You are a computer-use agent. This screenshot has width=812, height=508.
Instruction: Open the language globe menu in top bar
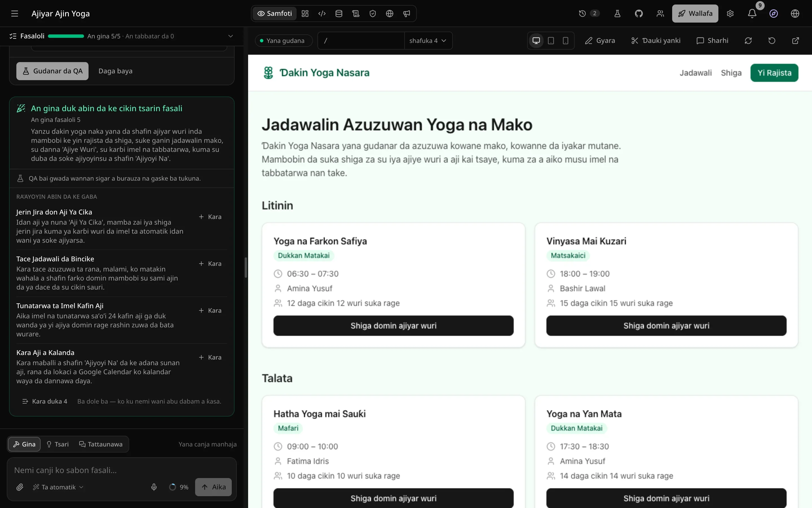(x=795, y=14)
